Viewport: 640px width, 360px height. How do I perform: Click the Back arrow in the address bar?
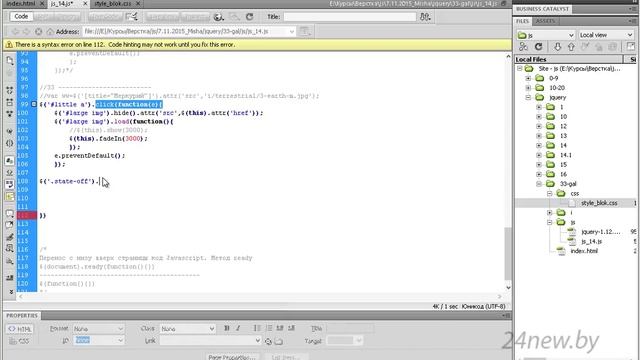coord(15,31)
